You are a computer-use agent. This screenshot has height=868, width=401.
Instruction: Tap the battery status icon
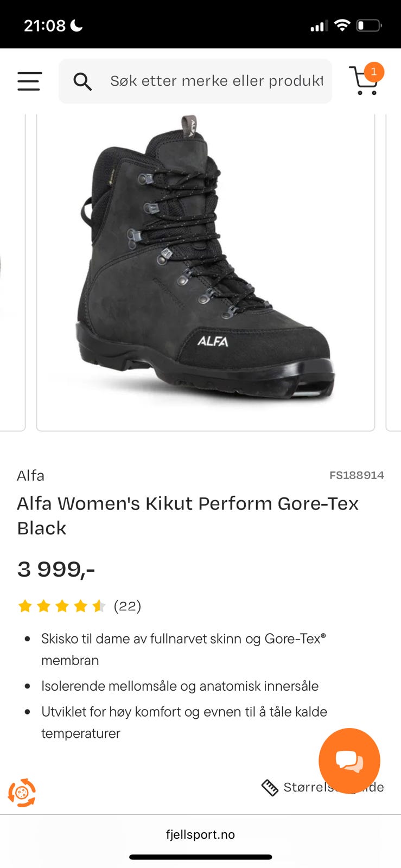(x=369, y=25)
